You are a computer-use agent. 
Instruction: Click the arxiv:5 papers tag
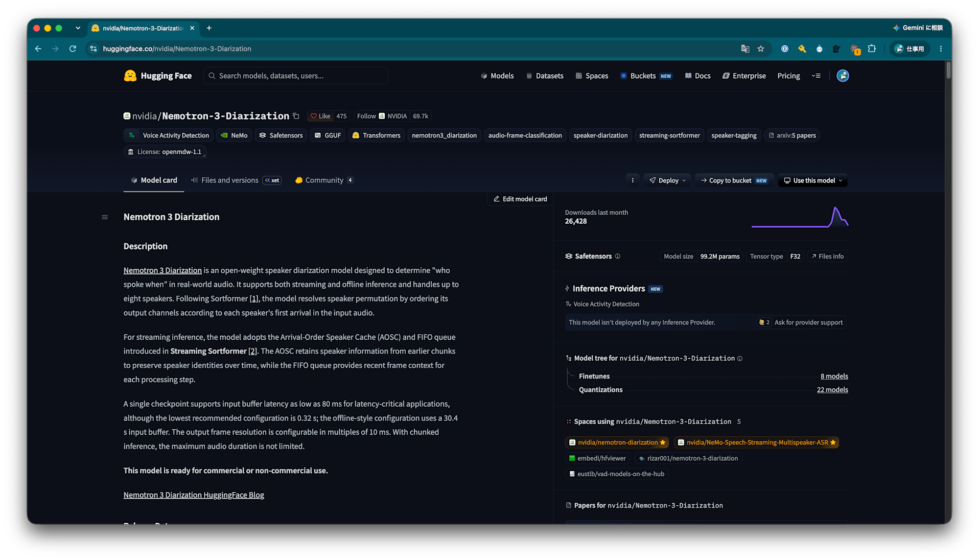792,136
